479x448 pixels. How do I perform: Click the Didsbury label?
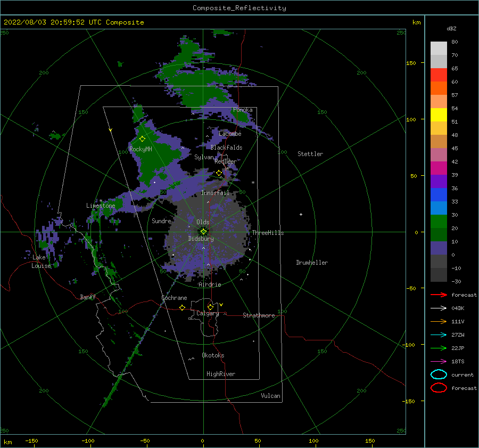tap(201, 239)
